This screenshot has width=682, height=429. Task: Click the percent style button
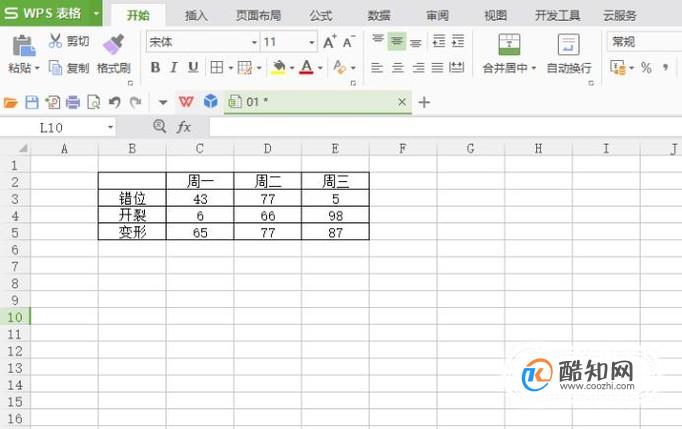pyautogui.click(x=646, y=67)
